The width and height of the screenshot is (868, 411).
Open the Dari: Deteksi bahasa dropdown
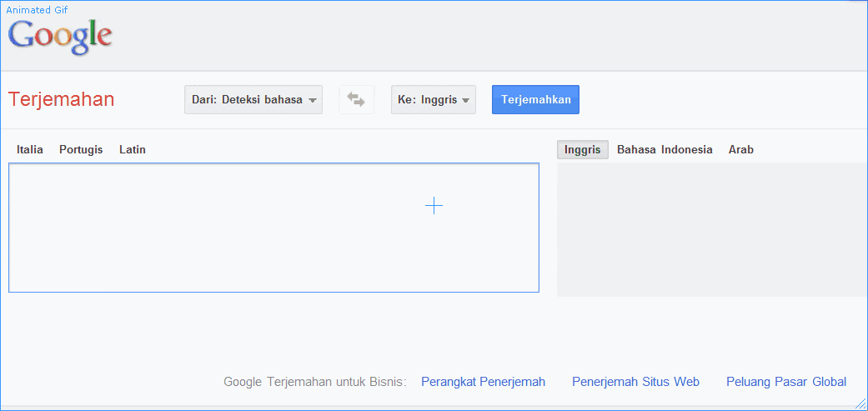(x=253, y=99)
